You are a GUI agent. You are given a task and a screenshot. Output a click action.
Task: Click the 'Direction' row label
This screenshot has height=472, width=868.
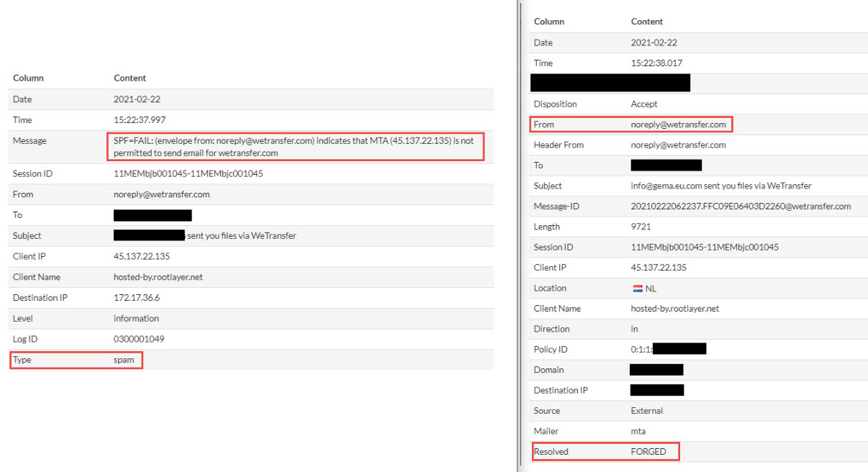552,329
